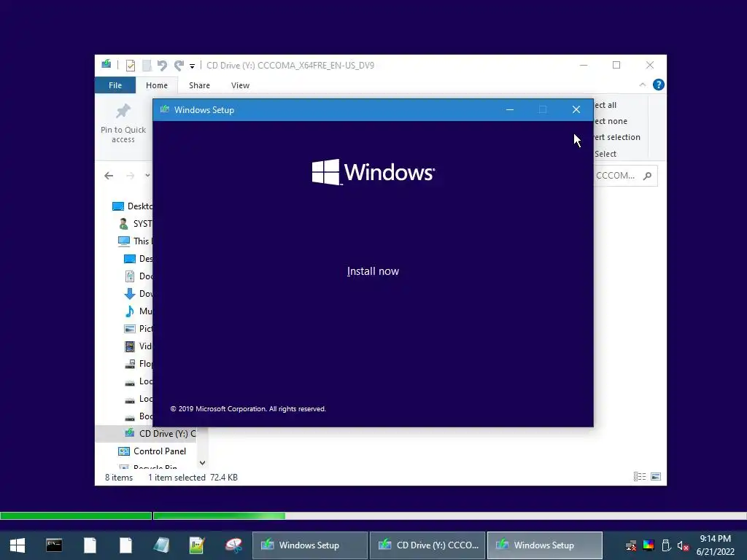Click Pin to Quick access button
Viewport: 747px width, 560px height.
[x=123, y=124]
